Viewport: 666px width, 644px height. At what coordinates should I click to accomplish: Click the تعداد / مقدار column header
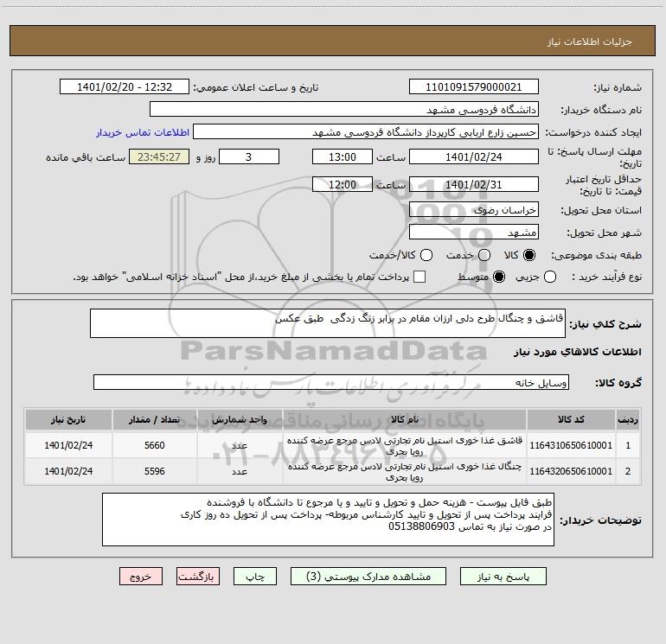pyautogui.click(x=154, y=420)
